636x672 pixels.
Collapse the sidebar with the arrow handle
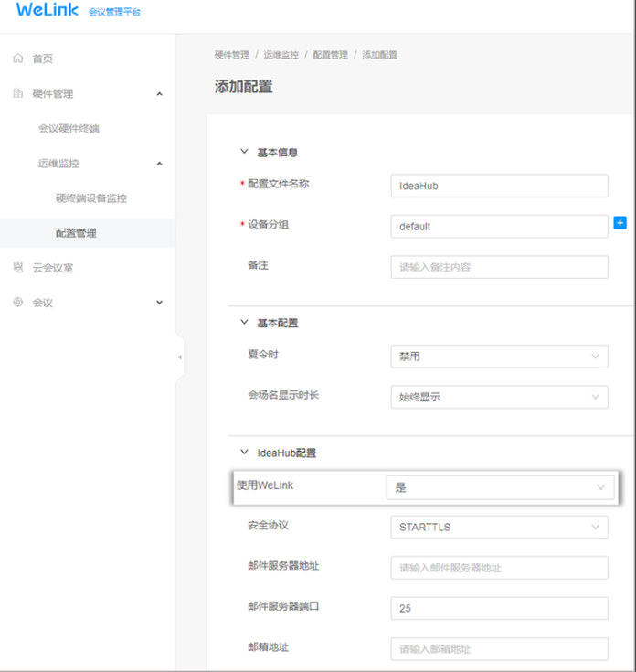pyautogui.click(x=180, y=357)
